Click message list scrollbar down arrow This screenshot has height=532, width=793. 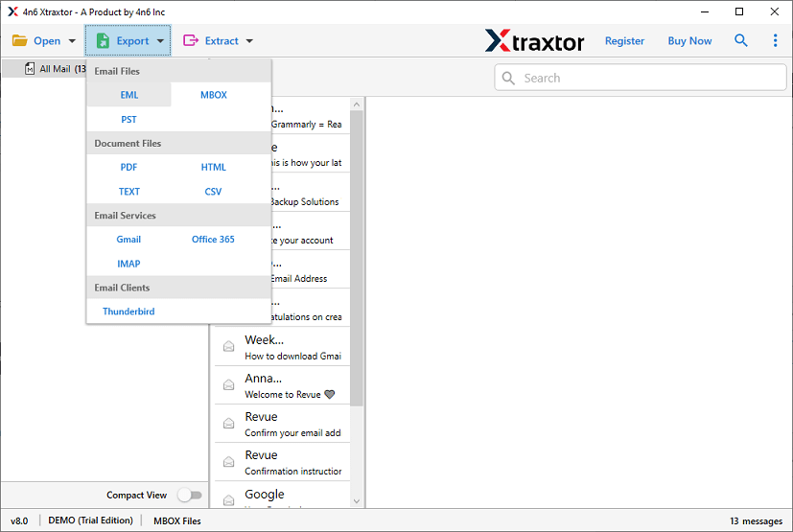coord(357,501)
